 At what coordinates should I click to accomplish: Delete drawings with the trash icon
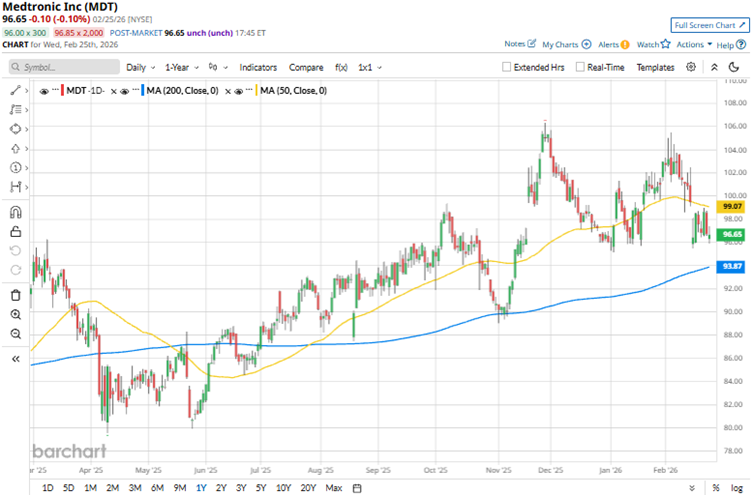(x=15, y=295)
